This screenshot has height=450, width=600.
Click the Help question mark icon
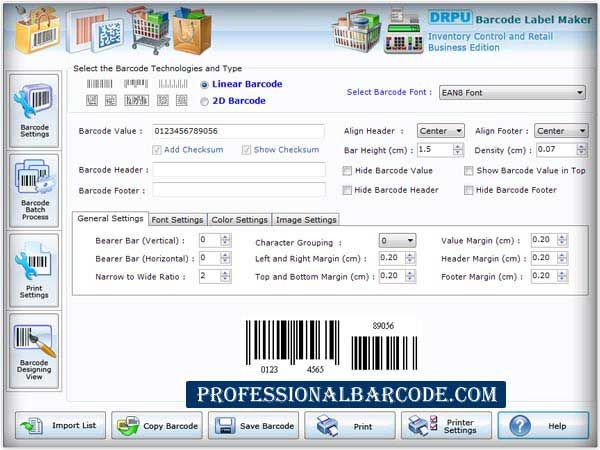pyautogui.click(x=520, y=426)
